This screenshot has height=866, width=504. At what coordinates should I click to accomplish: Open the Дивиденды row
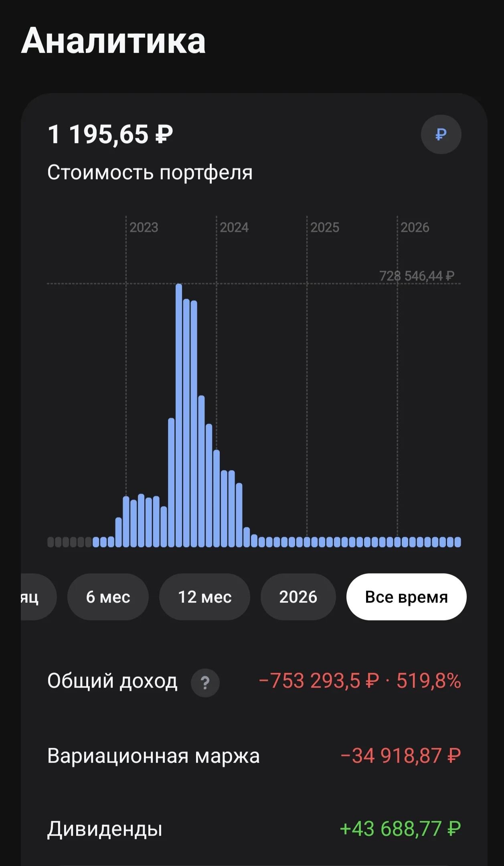tap(254, 829)
